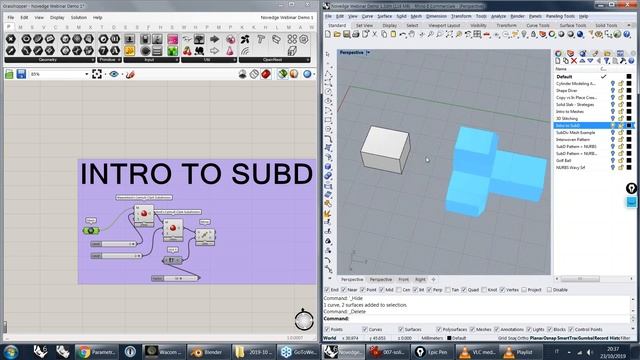Click red preview-off icon in Grasshopper toolbar
The height and width of the screenshot is (360, 640).
pos(266,74)
